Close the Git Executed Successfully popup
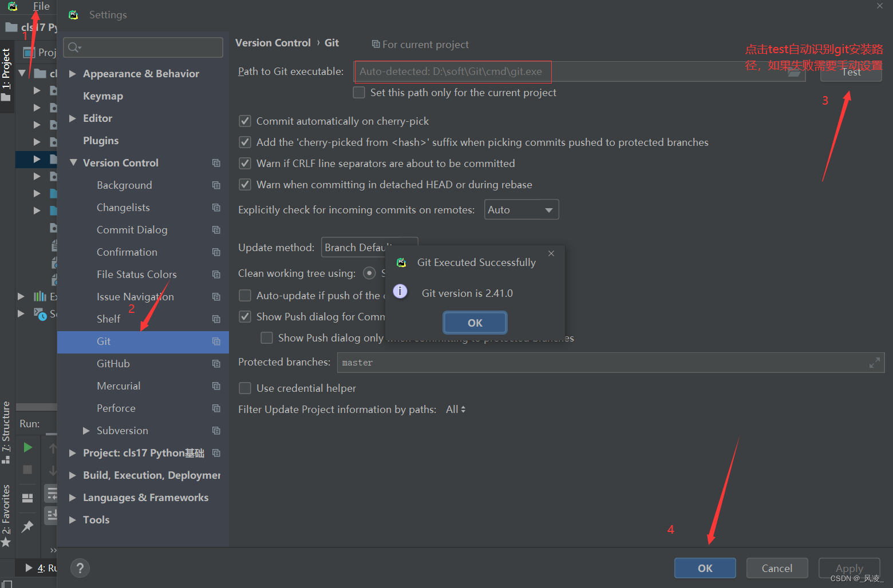The height and width of the screenshot is (588, 893). coord(551,253)
